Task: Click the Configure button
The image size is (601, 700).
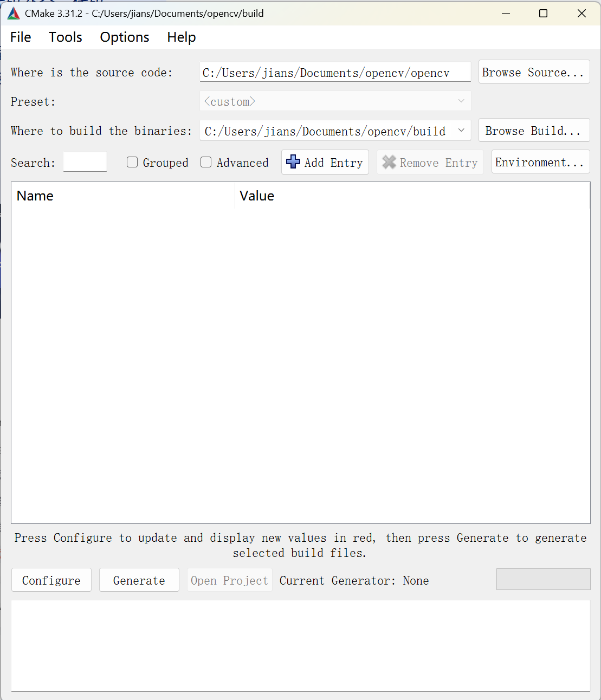Action: coord(51,580)
